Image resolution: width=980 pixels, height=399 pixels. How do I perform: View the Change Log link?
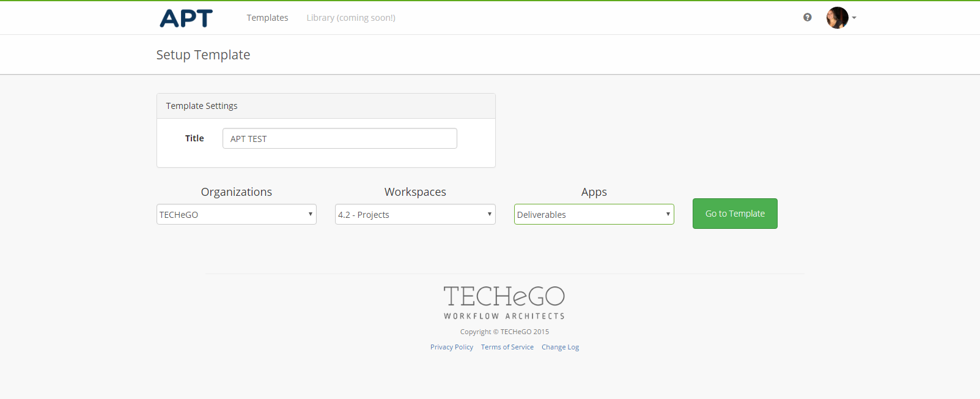(560, 347)
